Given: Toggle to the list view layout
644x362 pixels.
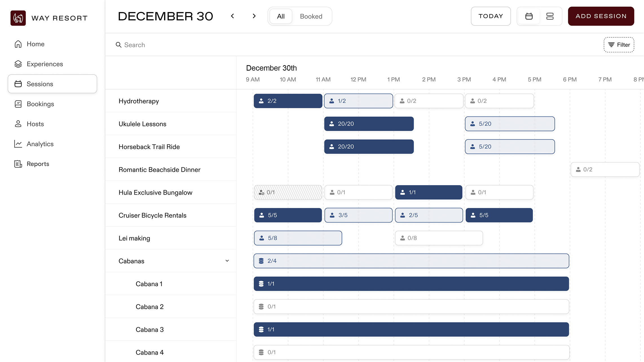Looking at the screenshot, I should 550,16.
